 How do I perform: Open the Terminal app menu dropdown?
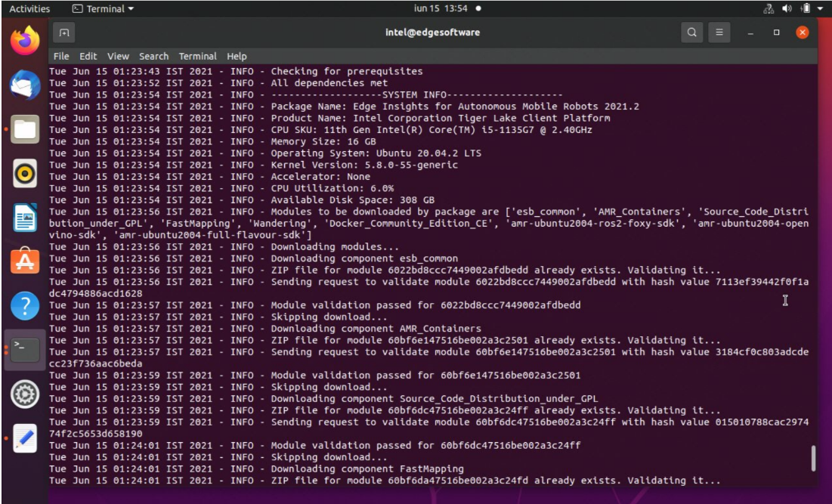pyautogui.click(x=103, y=9)
